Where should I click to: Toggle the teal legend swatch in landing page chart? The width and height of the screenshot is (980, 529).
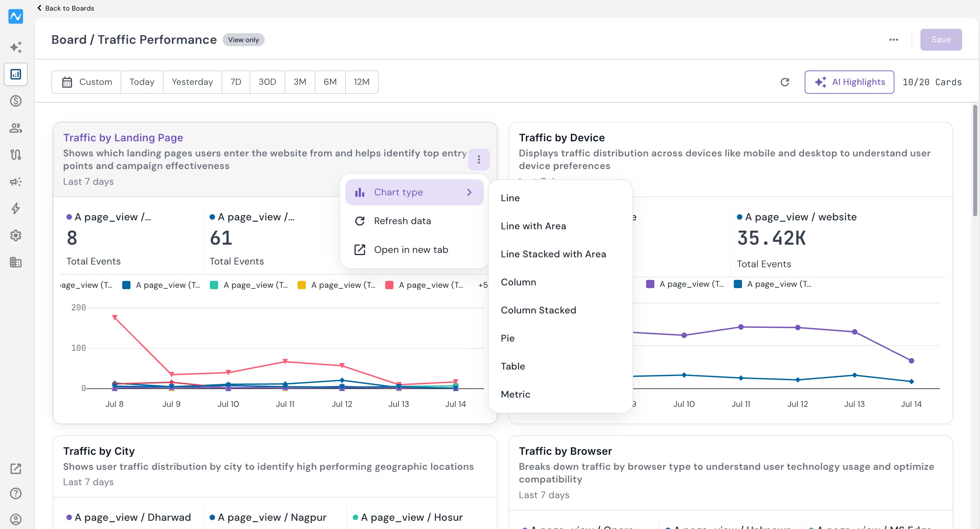tap(214, 285)
